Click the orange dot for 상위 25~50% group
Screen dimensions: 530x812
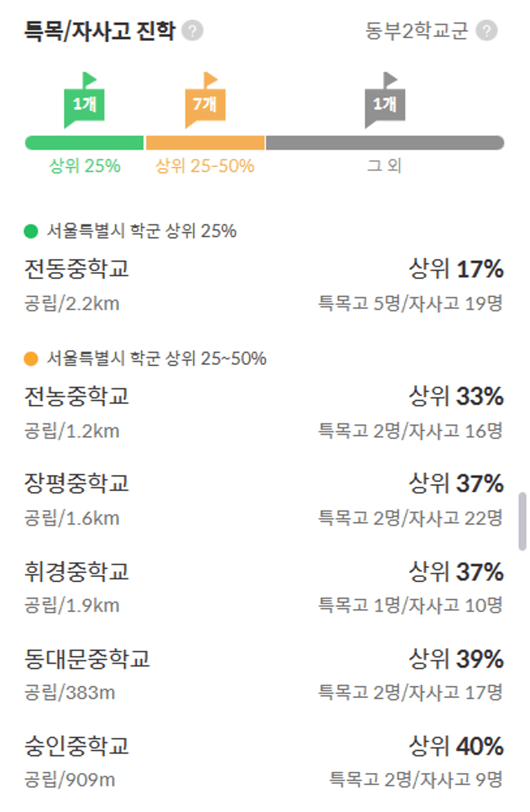(x=31, y=359)
